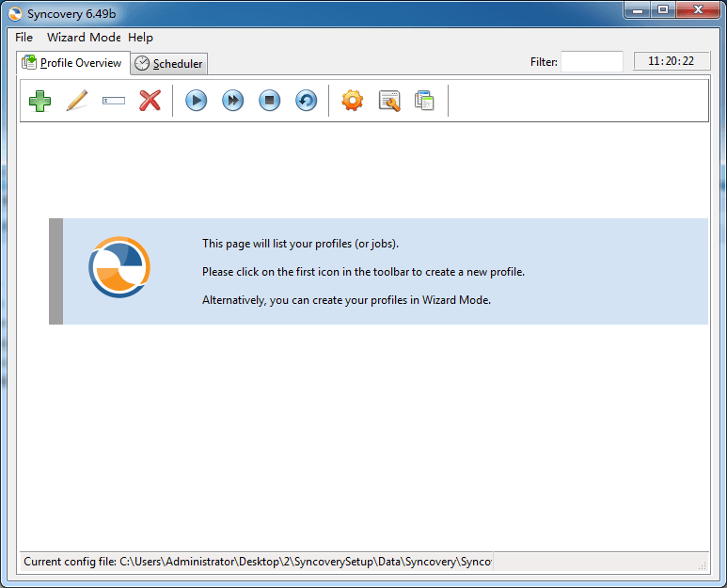
Task: Click the resize grip at the status bar corner
Action: pyautogui.click(x=703, y=565)
